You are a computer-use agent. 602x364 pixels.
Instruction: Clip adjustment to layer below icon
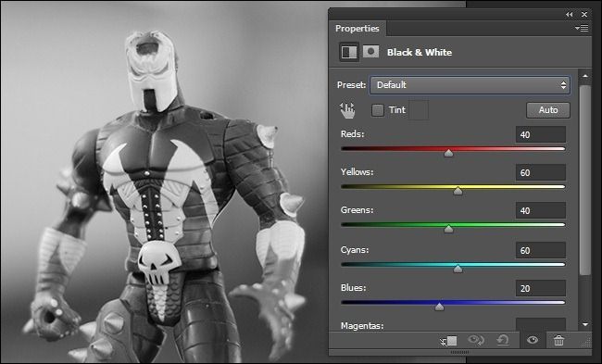(449, 340)
